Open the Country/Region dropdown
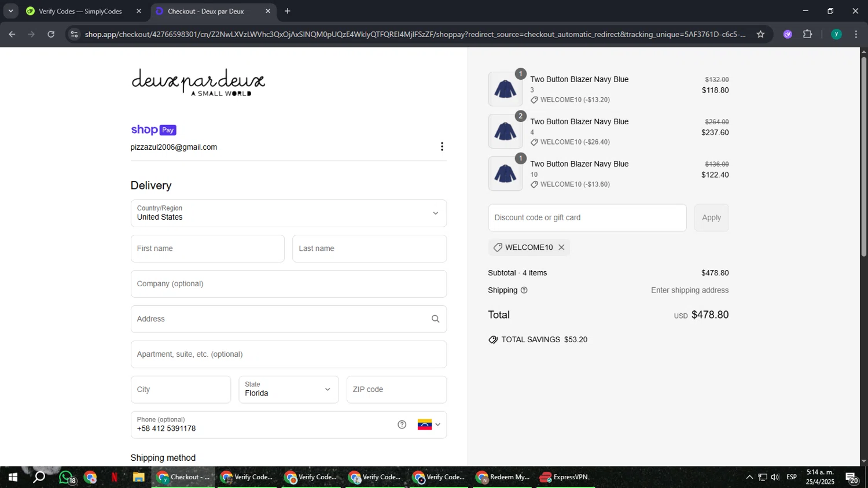The image size is (868, 488). (x=289, y=213)
